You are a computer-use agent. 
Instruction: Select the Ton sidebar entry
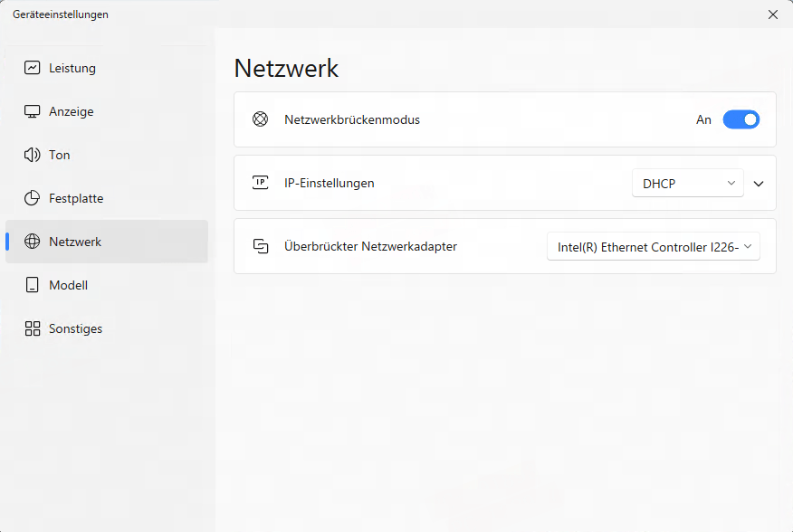pos(58,155)
